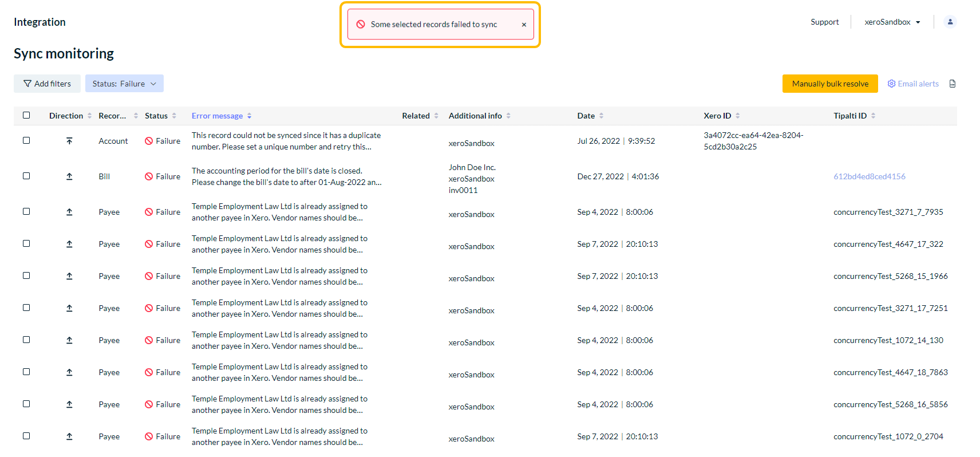
Task: Click the Status column sort icon
Action: [174, 116]
